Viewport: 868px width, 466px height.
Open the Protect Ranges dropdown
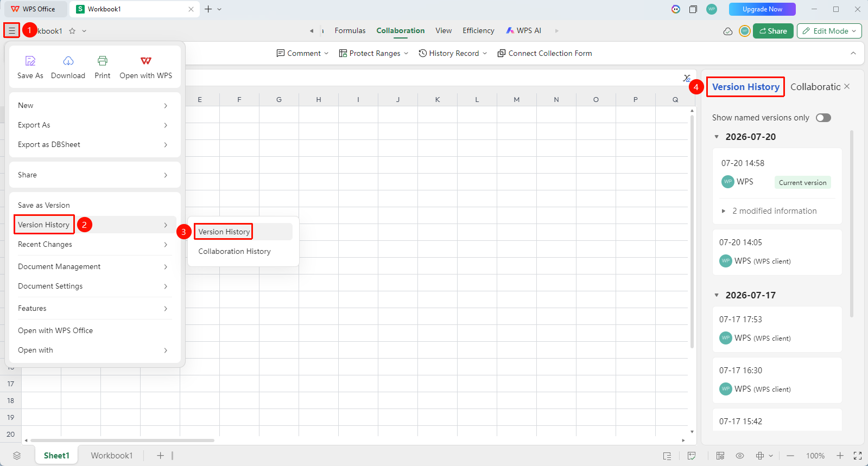[373, 53]
